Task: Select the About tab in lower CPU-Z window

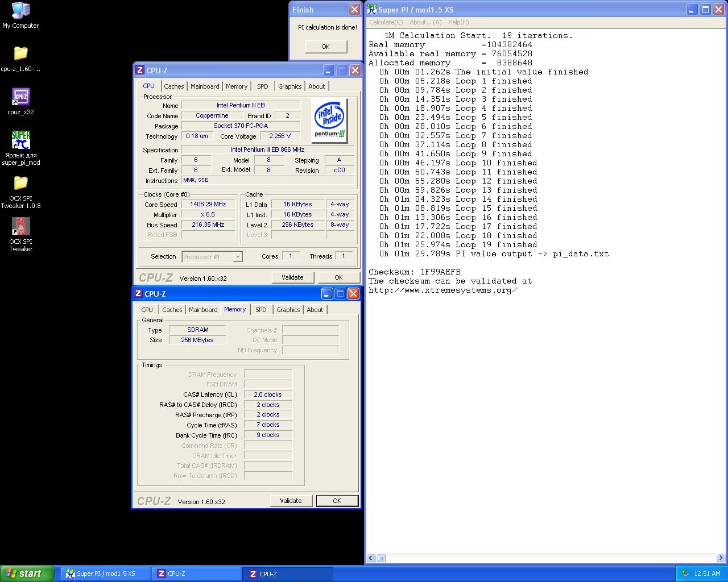Action: click(x=315, y=310)
